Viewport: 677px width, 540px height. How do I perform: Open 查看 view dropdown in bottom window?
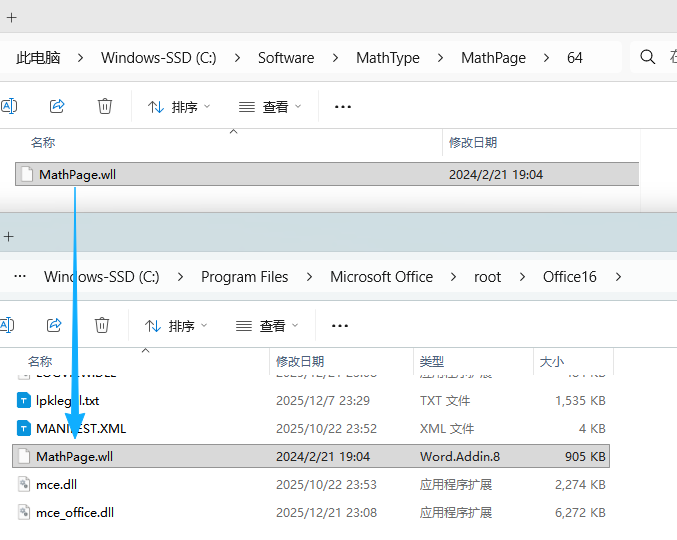coord(267,326)
